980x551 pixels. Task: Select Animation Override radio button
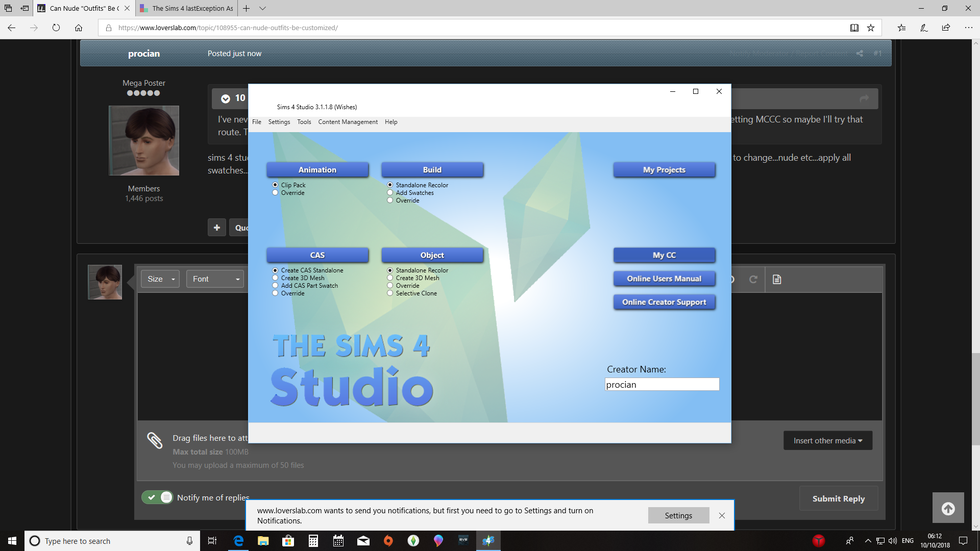276,193
